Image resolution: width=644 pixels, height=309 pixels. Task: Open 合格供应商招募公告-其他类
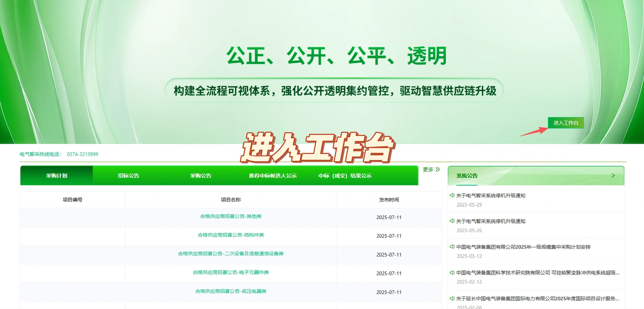point(231,217)
